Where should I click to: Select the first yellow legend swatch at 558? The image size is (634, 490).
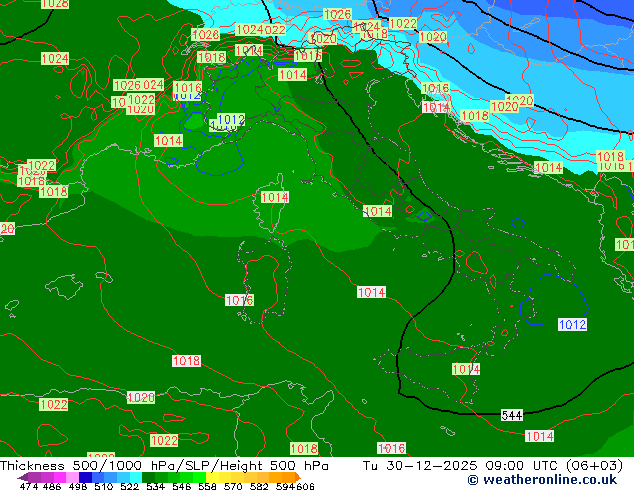[x=212, y=477]
